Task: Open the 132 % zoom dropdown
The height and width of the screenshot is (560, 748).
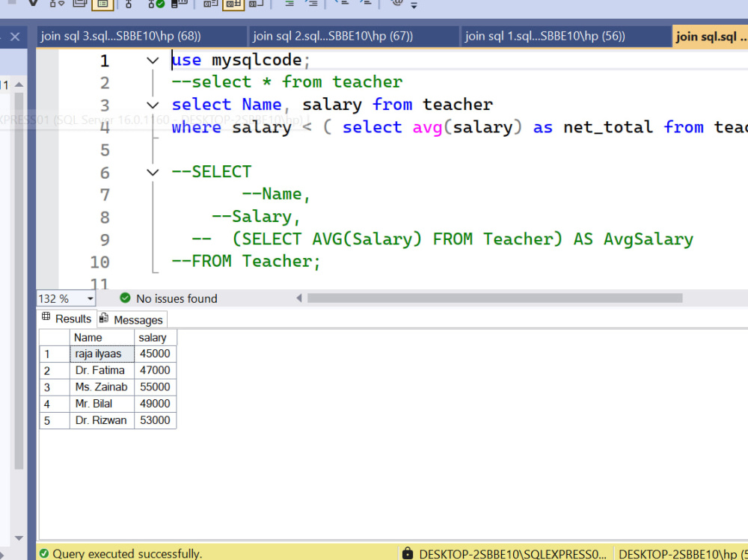Action: (91, 298)
